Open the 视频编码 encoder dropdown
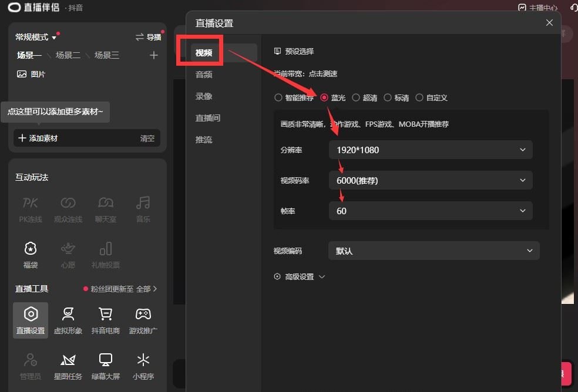Viewport: 578px width, 392px height. (434, 251)
